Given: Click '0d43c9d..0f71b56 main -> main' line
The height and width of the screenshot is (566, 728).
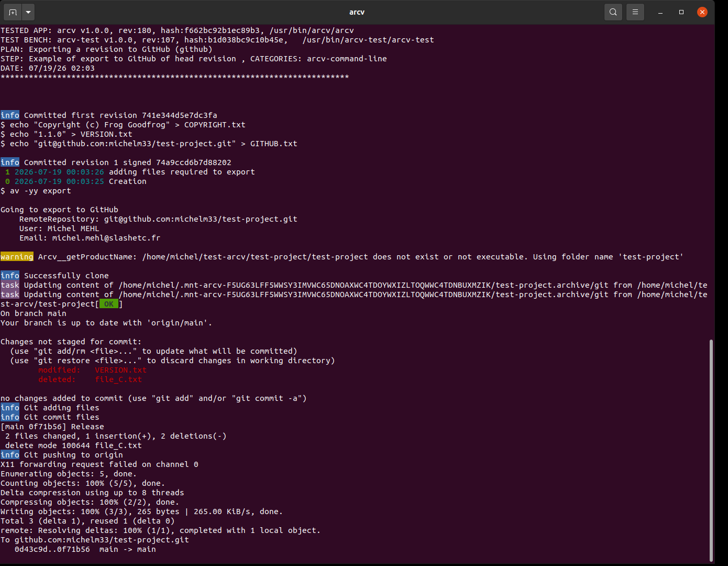Looking at the screenshot, I should [x=85, y=549].
